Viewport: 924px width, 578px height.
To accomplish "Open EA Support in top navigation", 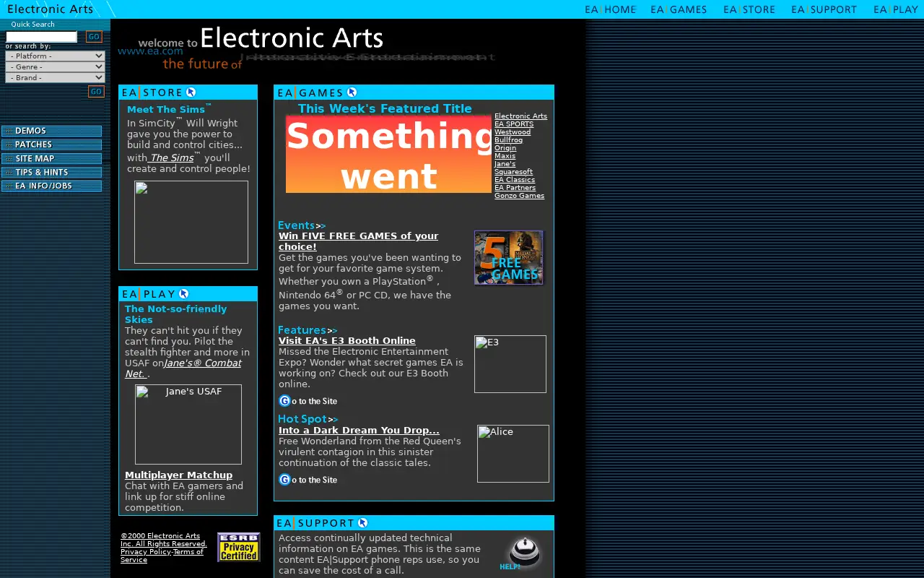I will pyautogui.click(x=824, y=9).
